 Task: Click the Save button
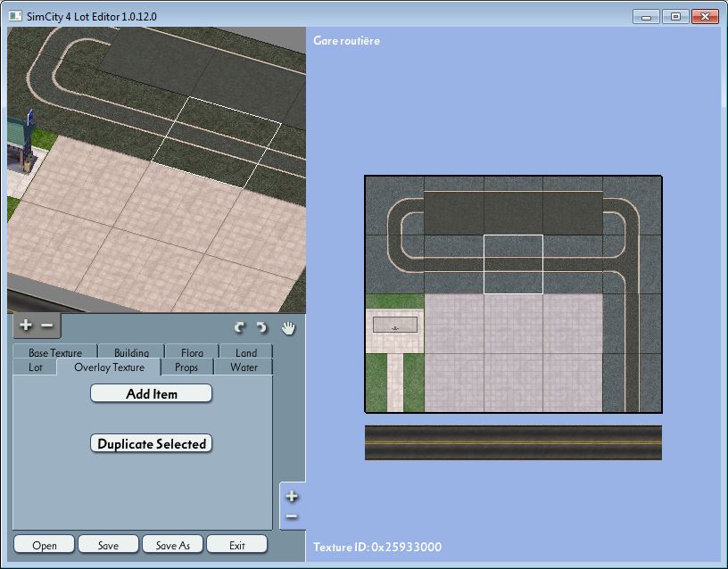(x=108, y=545)
